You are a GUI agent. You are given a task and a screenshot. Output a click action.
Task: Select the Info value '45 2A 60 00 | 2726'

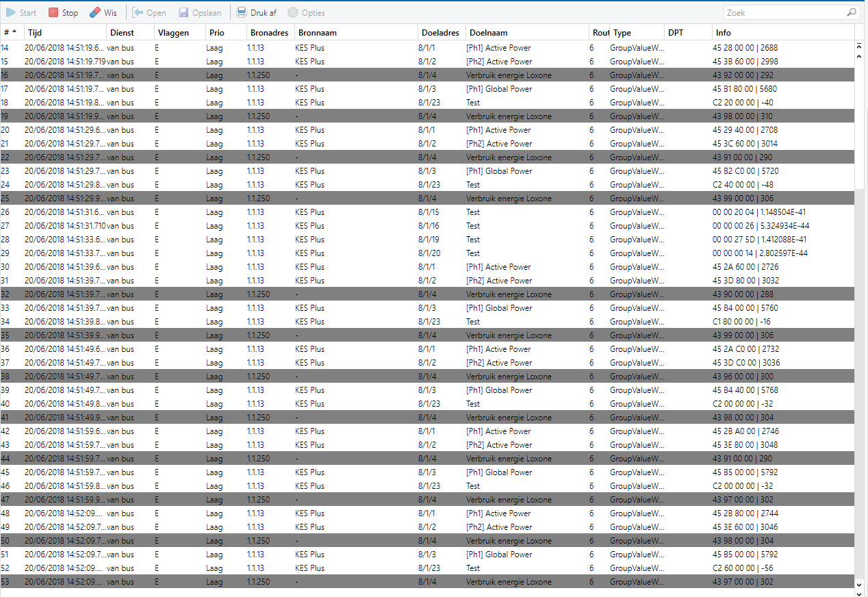point(745,267)
